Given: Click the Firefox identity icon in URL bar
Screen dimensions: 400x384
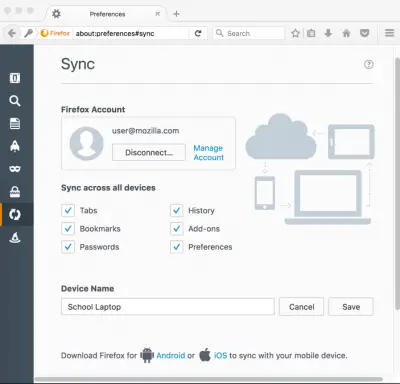Looking at the screenshot, I should 55,33.
